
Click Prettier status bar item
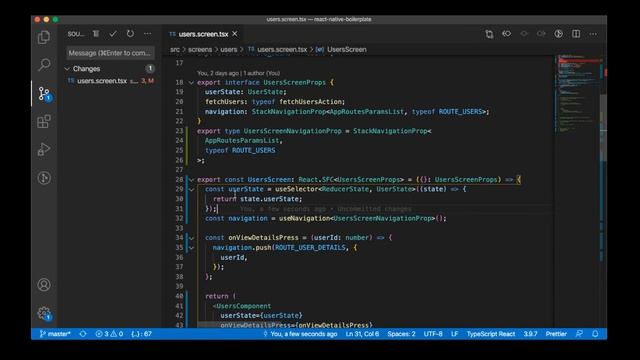556,334
